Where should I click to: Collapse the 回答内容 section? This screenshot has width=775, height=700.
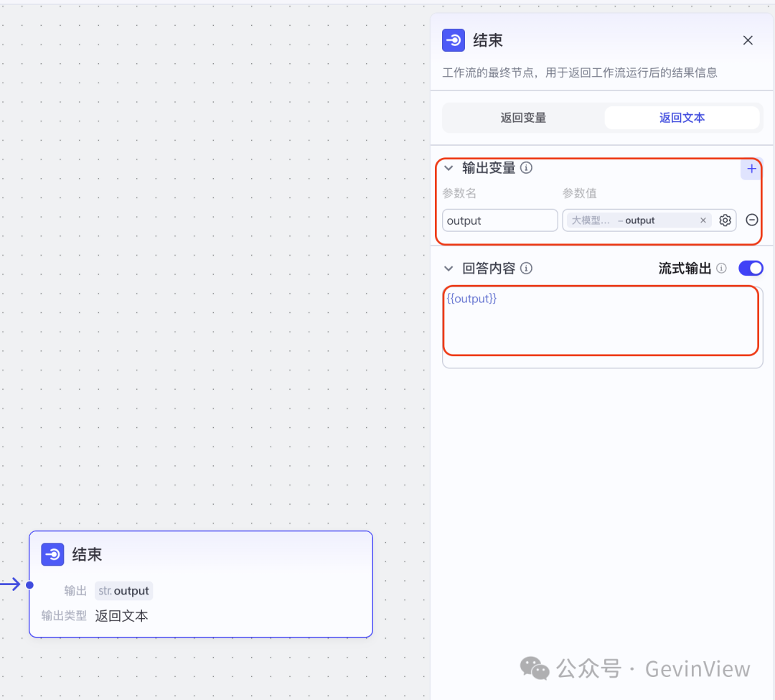(x=448, y=268)
